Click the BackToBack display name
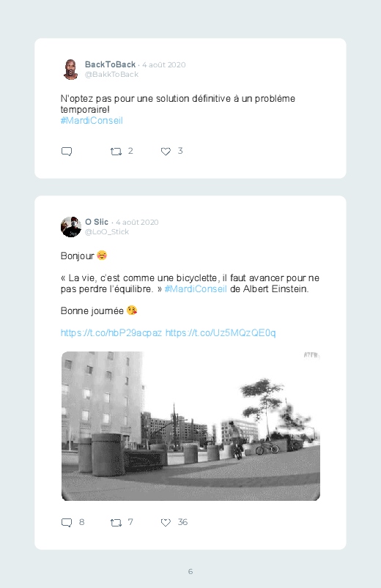The height and width of the screenshot is (588, 381). click(x=110, y=64)
